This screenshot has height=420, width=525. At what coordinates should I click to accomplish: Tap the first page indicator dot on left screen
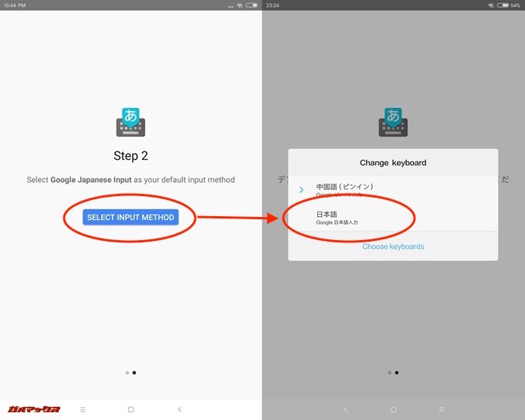tap(127, 372)
